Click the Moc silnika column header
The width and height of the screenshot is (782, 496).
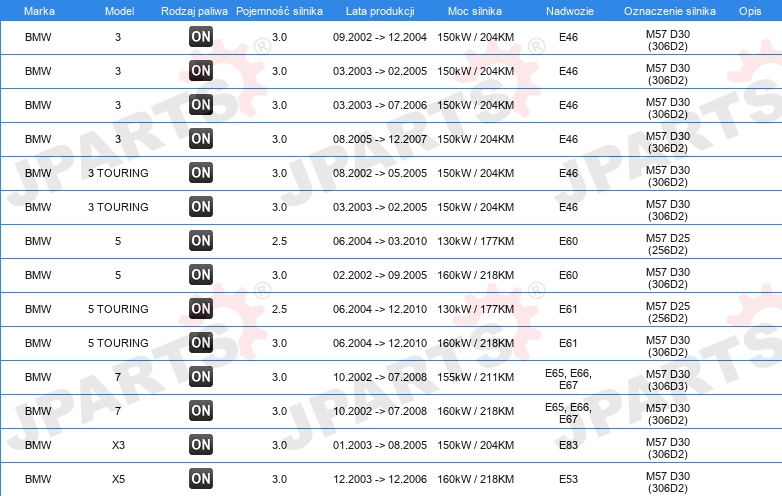coord(475,11)
